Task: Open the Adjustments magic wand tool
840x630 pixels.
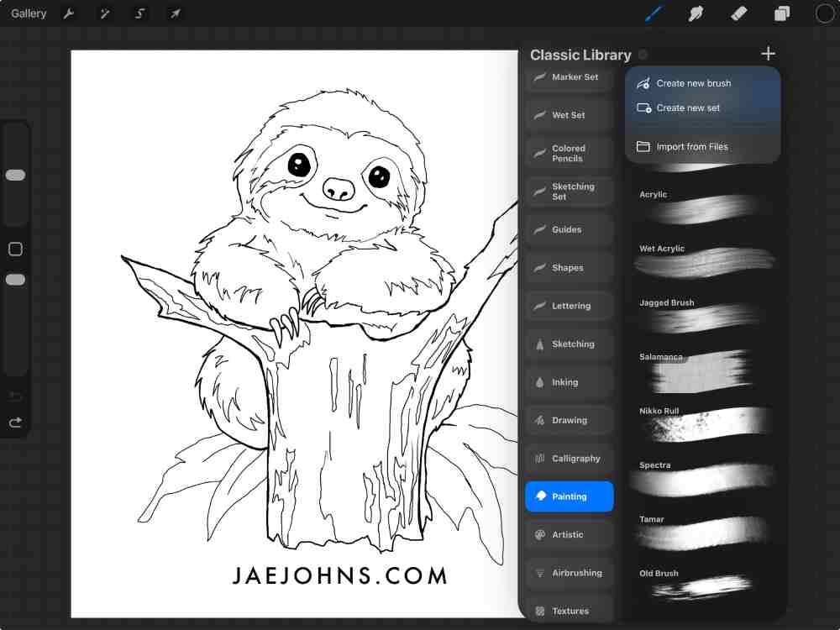Action: click(x=104, y=13)
